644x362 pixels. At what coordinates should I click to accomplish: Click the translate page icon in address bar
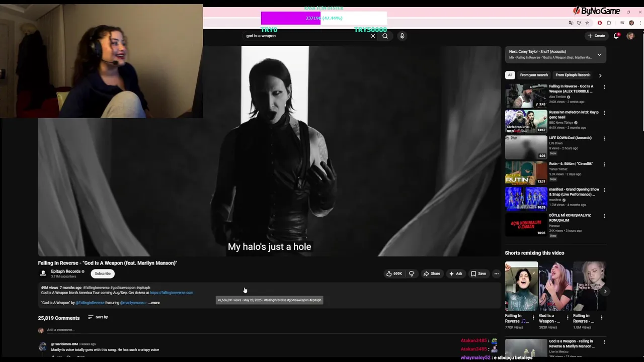(571, 23)
